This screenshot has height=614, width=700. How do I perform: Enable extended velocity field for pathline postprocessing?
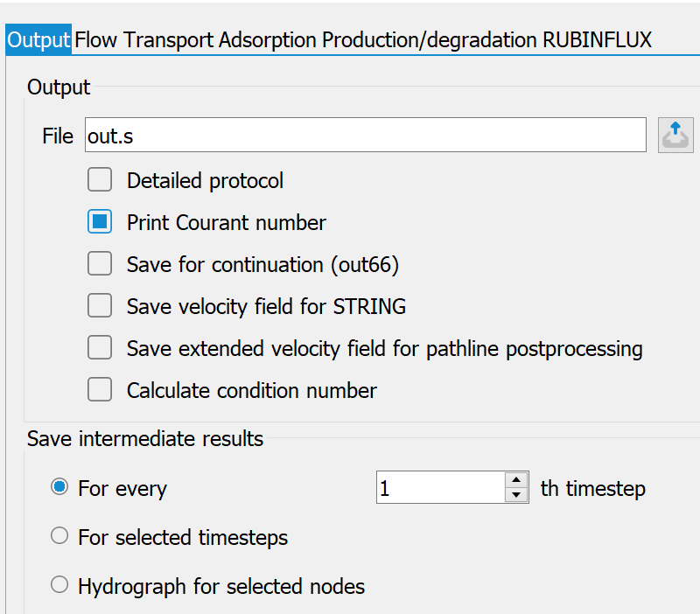pyautogui.click(x=100, y=347)
